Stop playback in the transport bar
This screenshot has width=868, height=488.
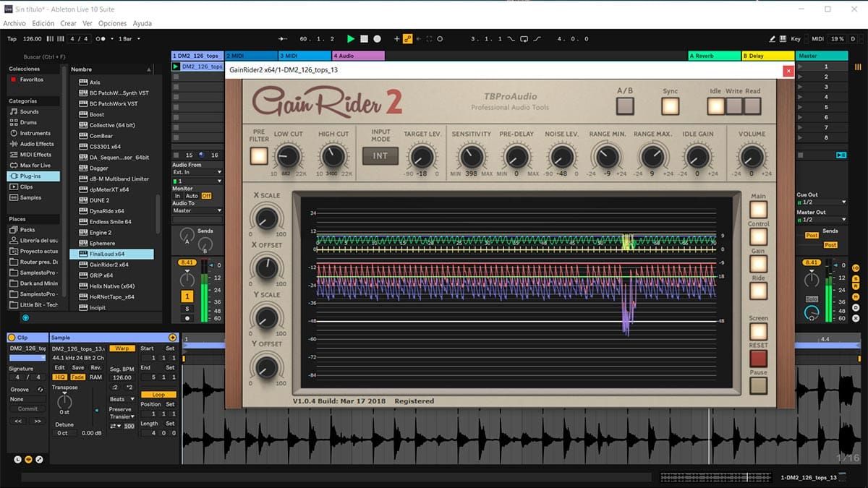point(365,38)
